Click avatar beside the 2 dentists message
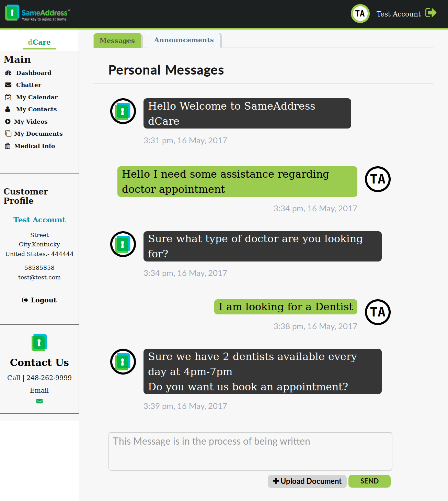Image resolution: width=448 pixels, height=501 pixels. 123,362
